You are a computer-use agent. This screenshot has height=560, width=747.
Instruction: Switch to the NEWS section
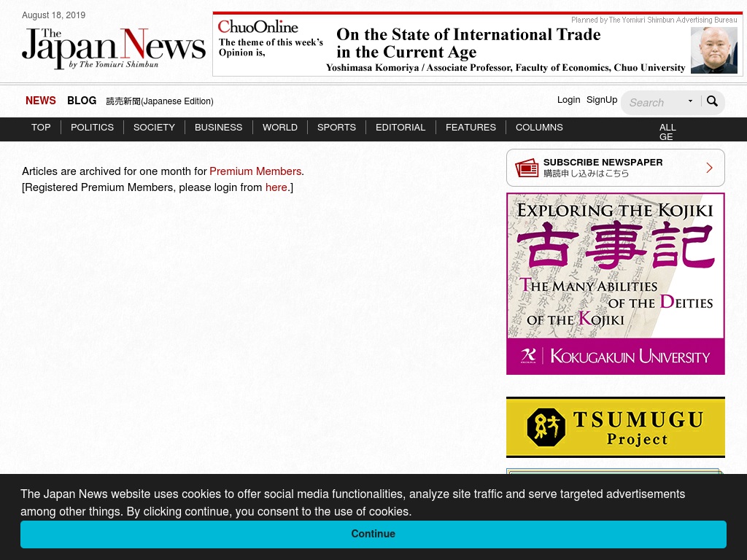[41, 101]
